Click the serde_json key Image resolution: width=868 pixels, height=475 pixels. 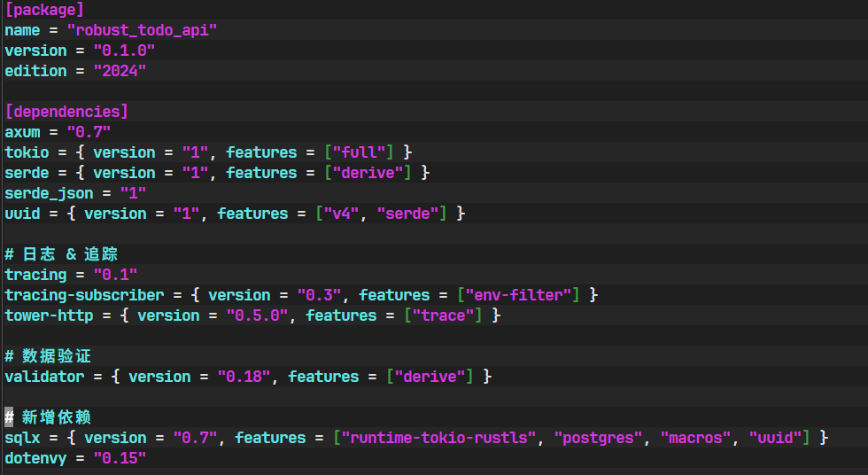[49, 193]
